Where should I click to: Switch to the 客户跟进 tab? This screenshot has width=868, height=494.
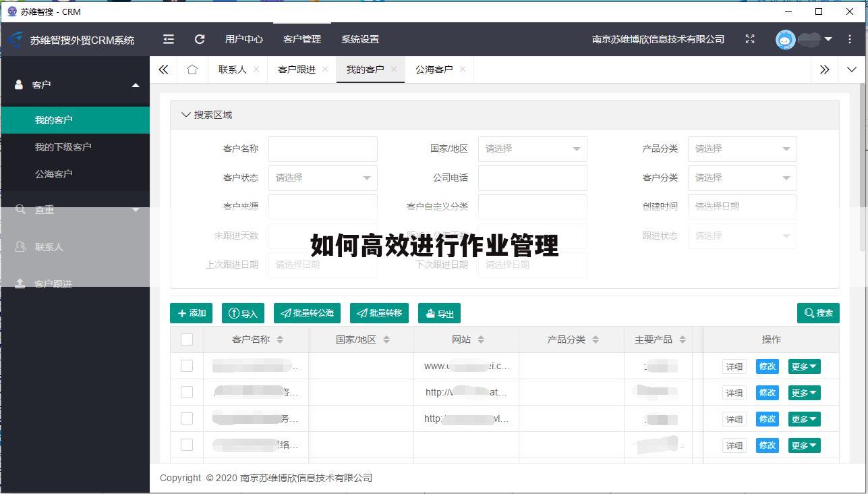(297, 70)
